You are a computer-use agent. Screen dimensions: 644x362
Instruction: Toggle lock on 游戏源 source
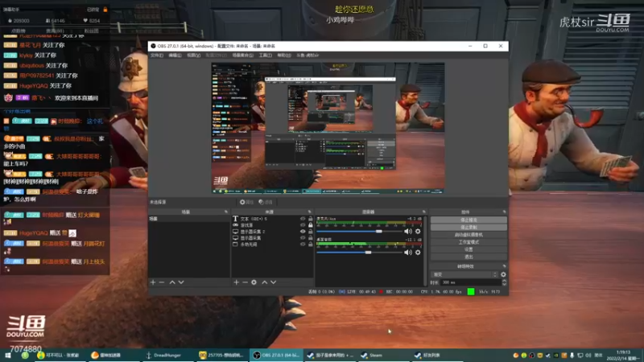pyautogui.click(x=311, y=225)
